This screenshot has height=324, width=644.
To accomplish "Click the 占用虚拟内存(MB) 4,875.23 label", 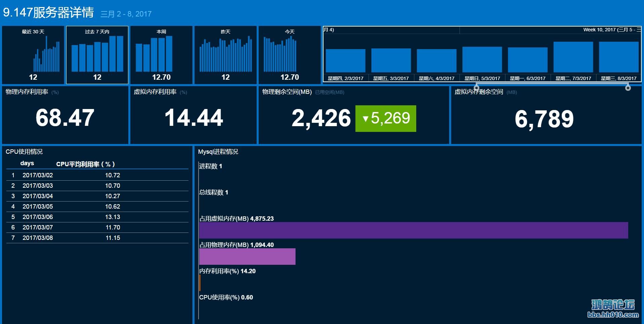I will pyautogui.click(x=237, y=219).
